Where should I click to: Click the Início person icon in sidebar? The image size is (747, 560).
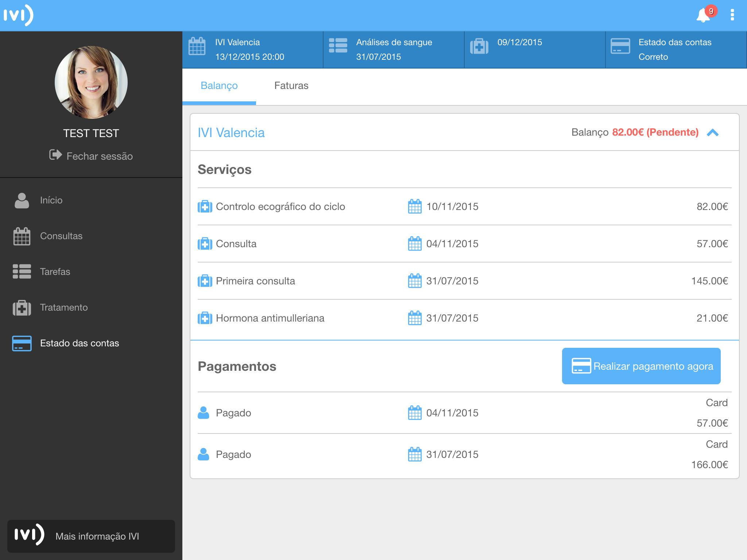[22, 201]
